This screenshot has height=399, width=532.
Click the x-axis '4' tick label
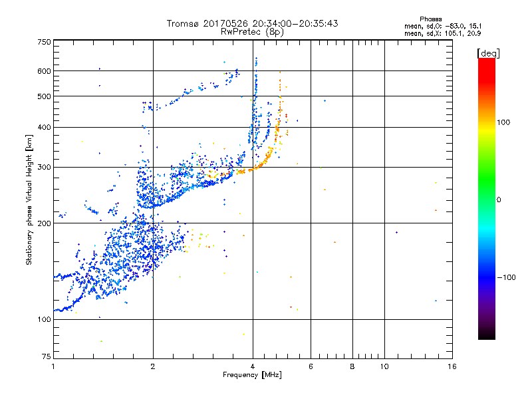253,366
